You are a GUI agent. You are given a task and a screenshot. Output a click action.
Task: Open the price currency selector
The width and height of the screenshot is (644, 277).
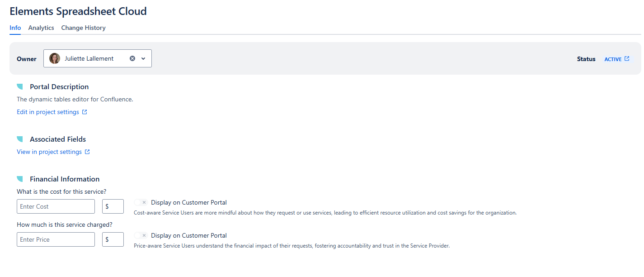[113, 239]
